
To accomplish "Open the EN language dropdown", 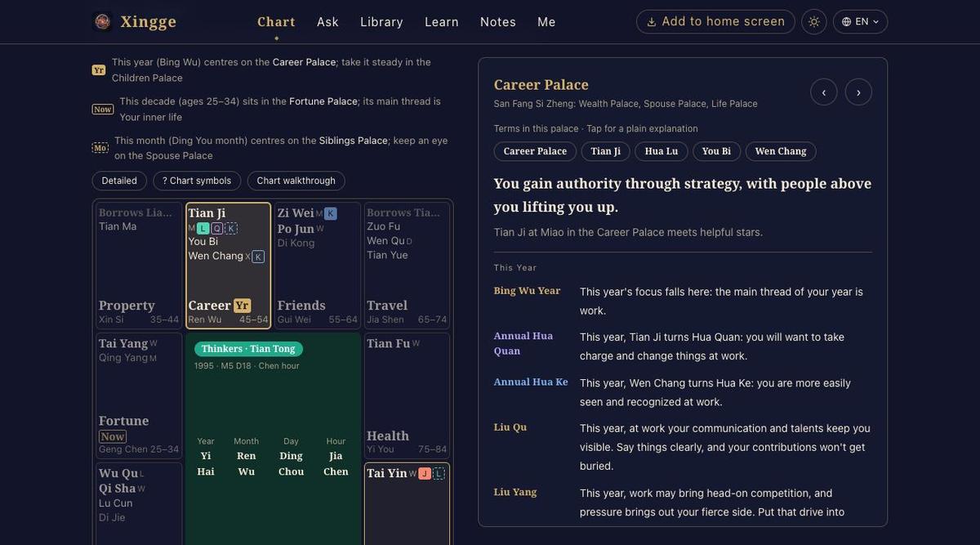I will [x=860, y=22].
